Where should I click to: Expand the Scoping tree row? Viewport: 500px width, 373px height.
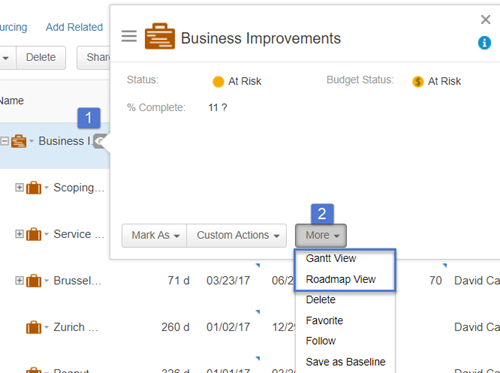point(19,187)
